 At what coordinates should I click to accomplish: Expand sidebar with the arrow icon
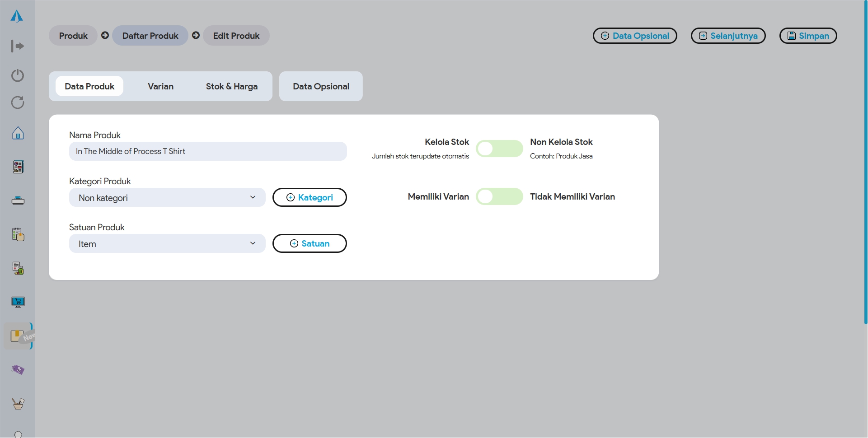coord(18,46)
